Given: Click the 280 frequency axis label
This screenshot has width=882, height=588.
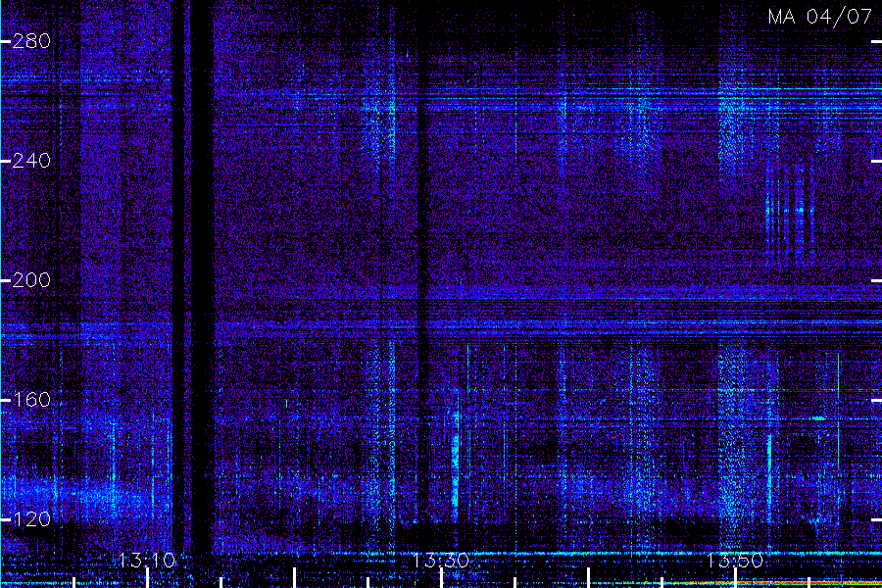Looking at the screenshot, I should pos(31,41).
